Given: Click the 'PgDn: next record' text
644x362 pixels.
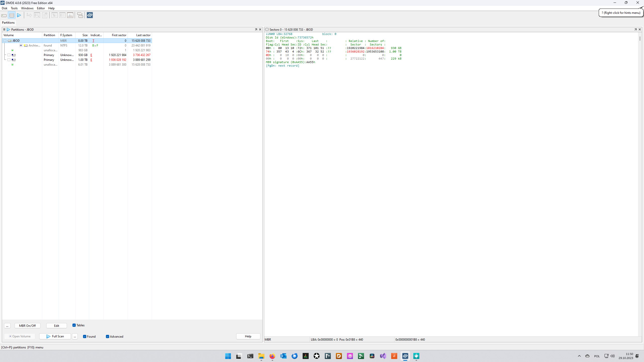Looking at the screenshot, I should tap(283, 66).
